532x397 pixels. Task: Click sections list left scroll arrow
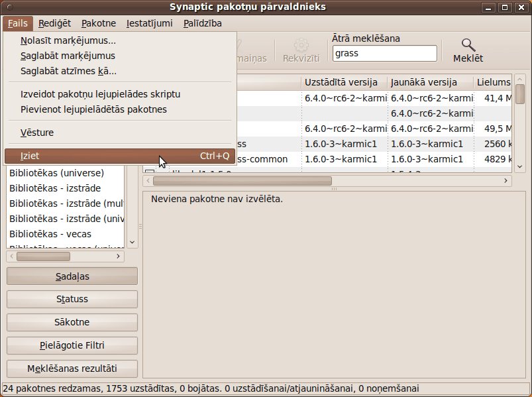pos(12,256)
